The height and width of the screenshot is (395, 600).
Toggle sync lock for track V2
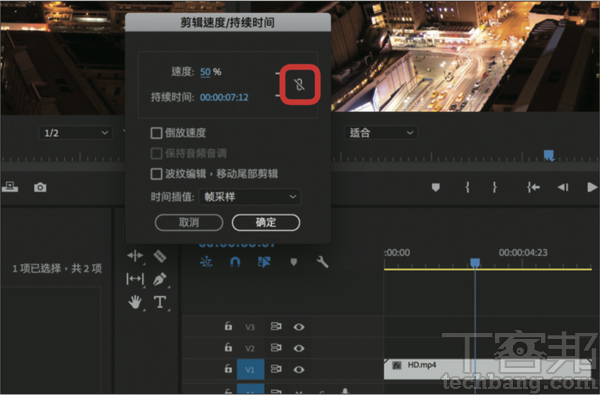(276, 348)
